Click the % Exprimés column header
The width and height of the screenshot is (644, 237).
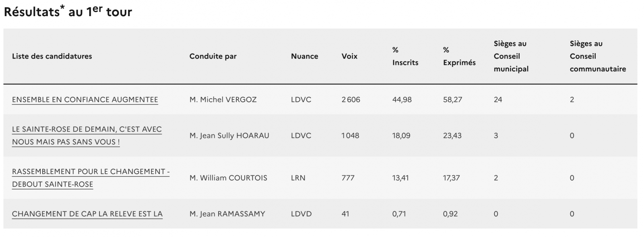pos(459,56)
